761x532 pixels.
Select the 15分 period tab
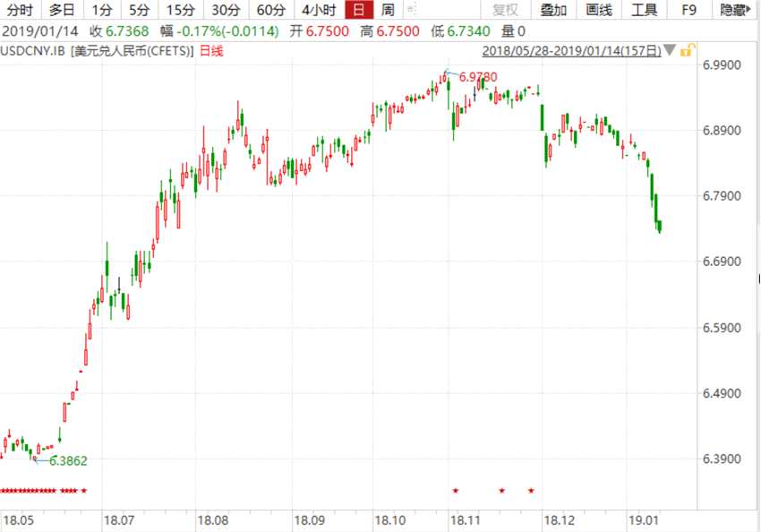pos(180,10)
